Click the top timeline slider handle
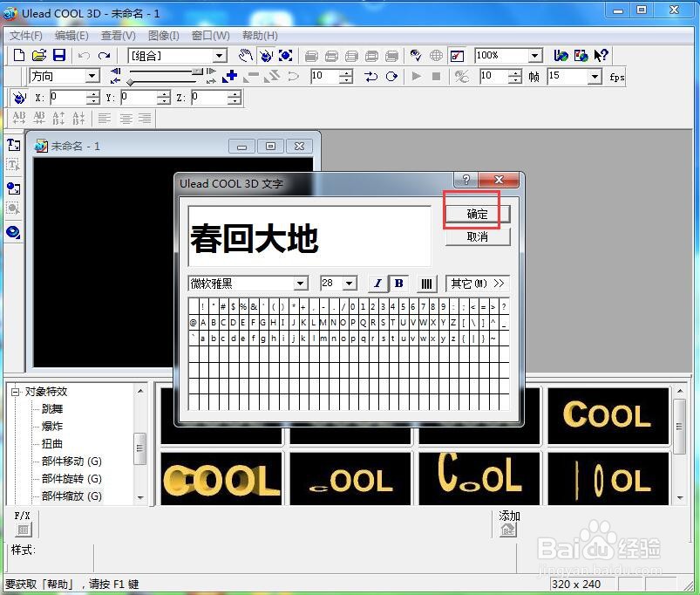The width and height of the screenshot is (700, 595). pyautogui.click(x=197, y=72)
